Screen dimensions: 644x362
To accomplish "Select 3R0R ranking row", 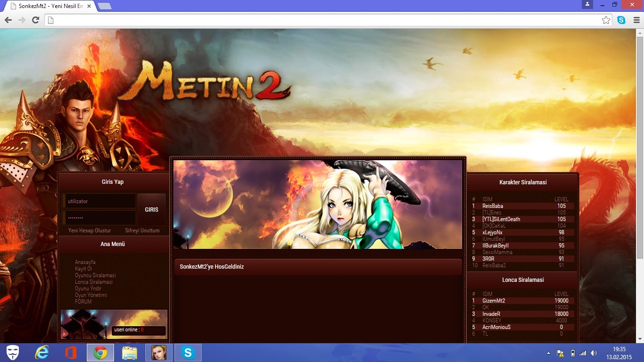I will click(523, 259).
